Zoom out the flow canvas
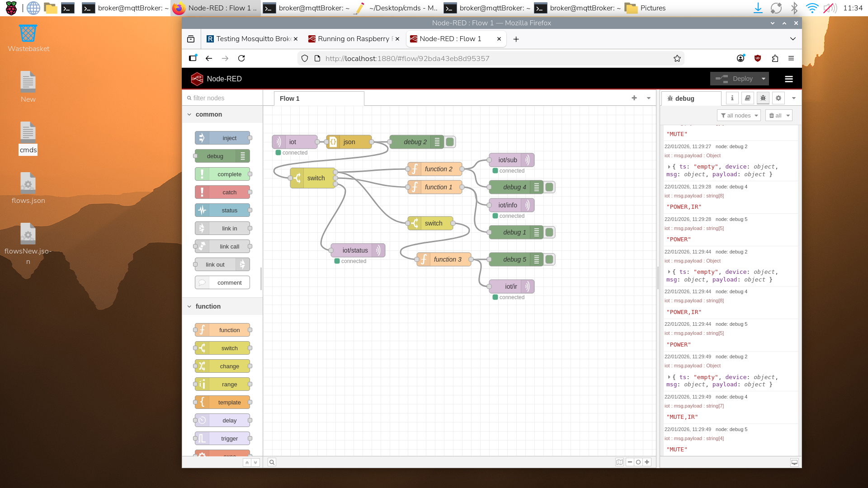The height and width of the screenshot is (488, 868). pos(630,462)
